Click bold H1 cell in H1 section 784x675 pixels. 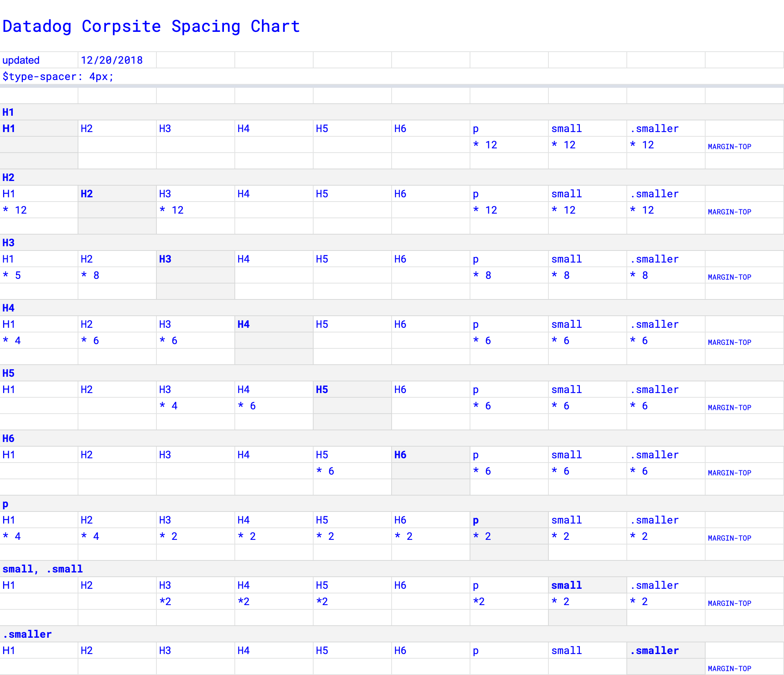pos(39,129)
